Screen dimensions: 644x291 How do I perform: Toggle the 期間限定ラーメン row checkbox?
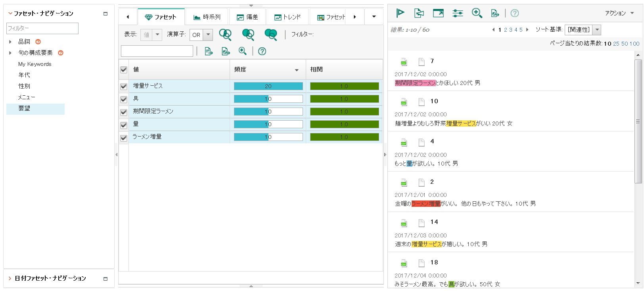point(124,112)
